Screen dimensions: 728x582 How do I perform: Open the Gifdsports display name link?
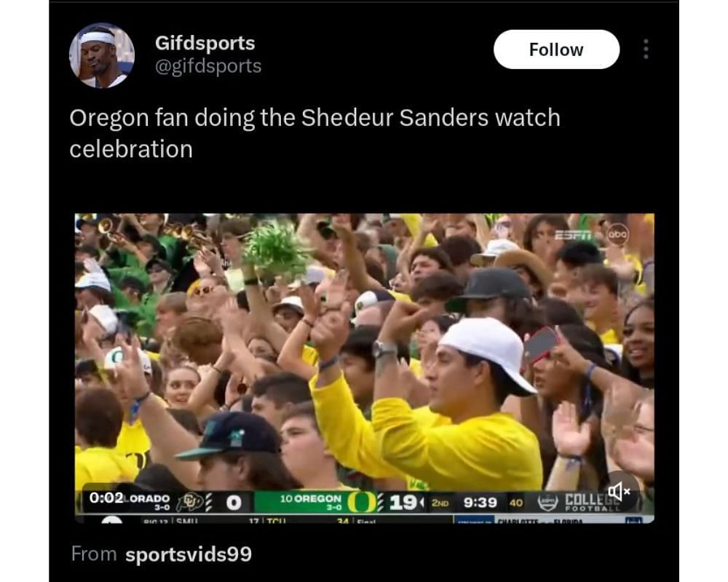[205, 43]
